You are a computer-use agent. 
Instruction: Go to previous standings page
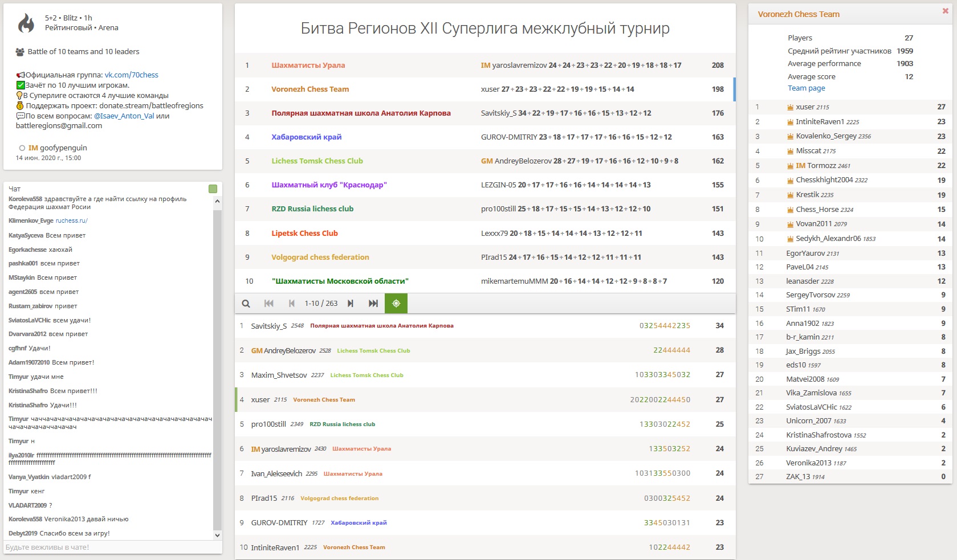[292, 304]
